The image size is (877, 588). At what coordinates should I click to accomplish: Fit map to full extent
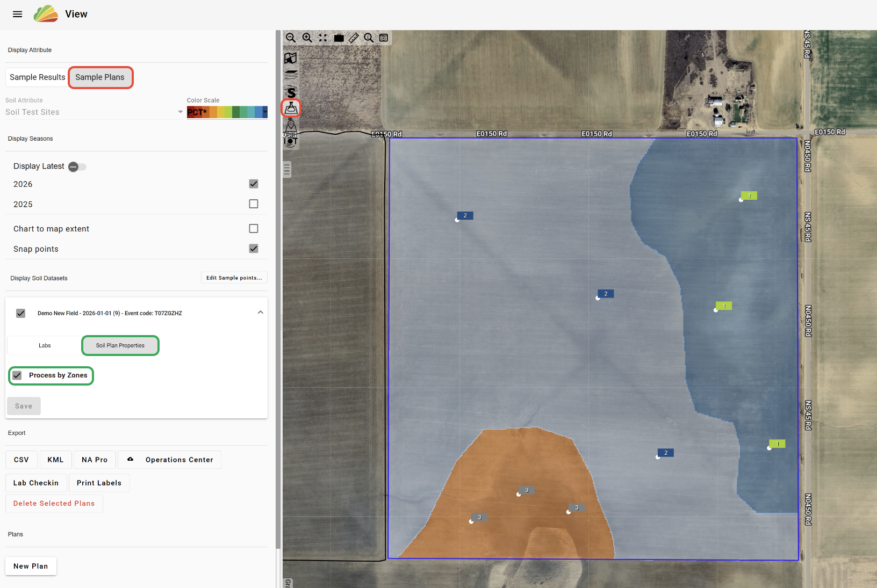(x=322, y=38)
